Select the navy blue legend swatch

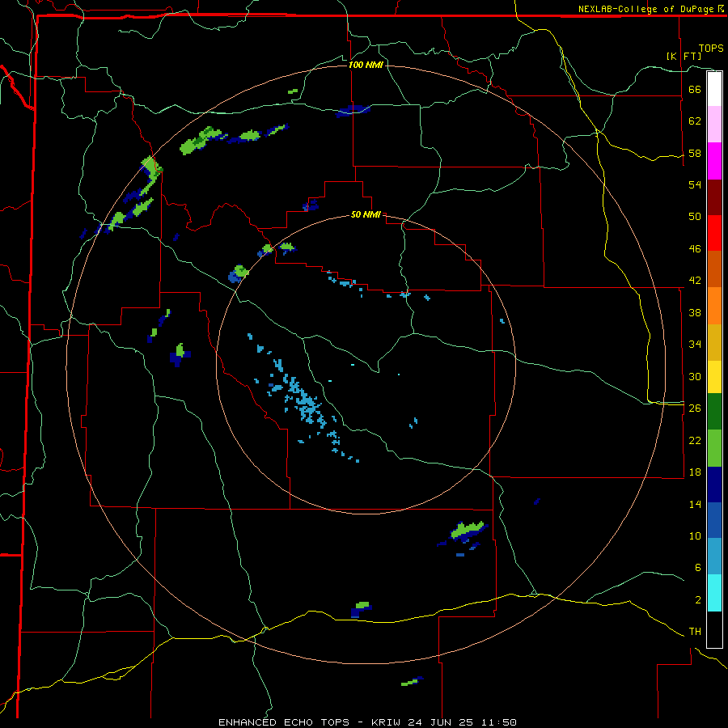[x=714, y=485]
